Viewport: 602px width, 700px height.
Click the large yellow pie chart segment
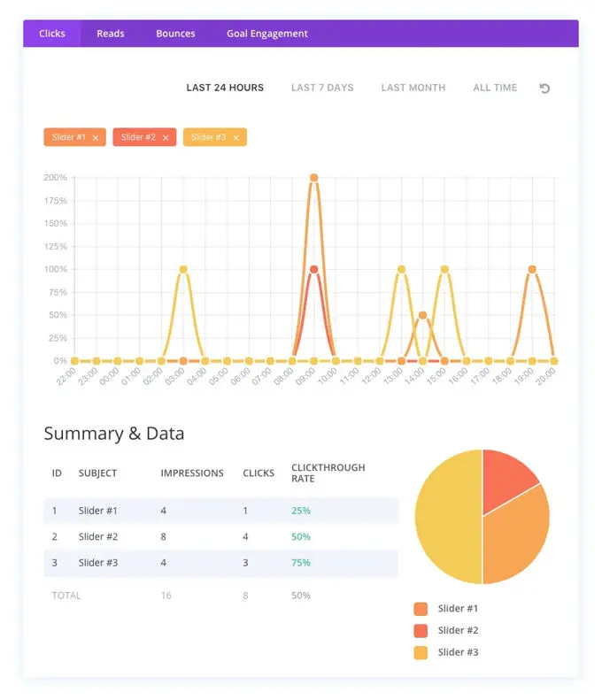tap(447, 518)
